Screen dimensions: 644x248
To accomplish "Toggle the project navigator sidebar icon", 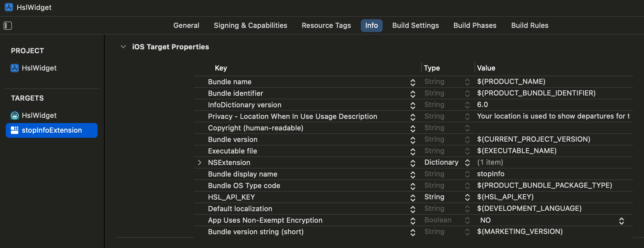I will 8,26.
